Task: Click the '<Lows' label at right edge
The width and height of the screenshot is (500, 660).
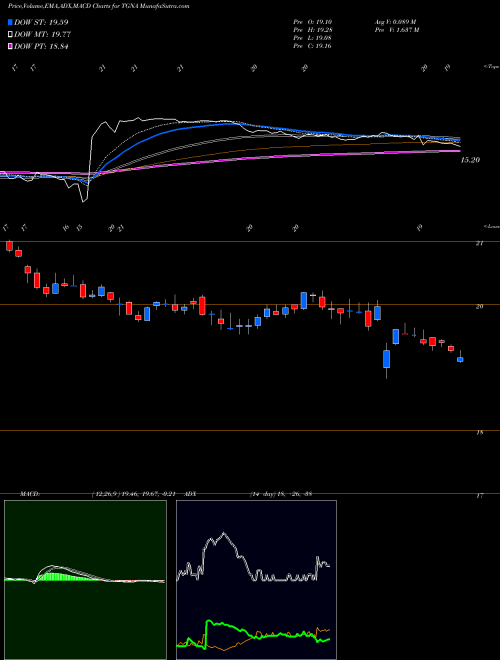Action: 492,226
